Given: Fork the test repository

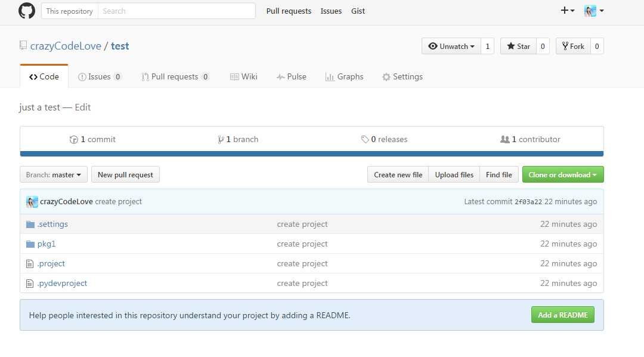Looking at the screenshot, I should (x=573, y=46).
